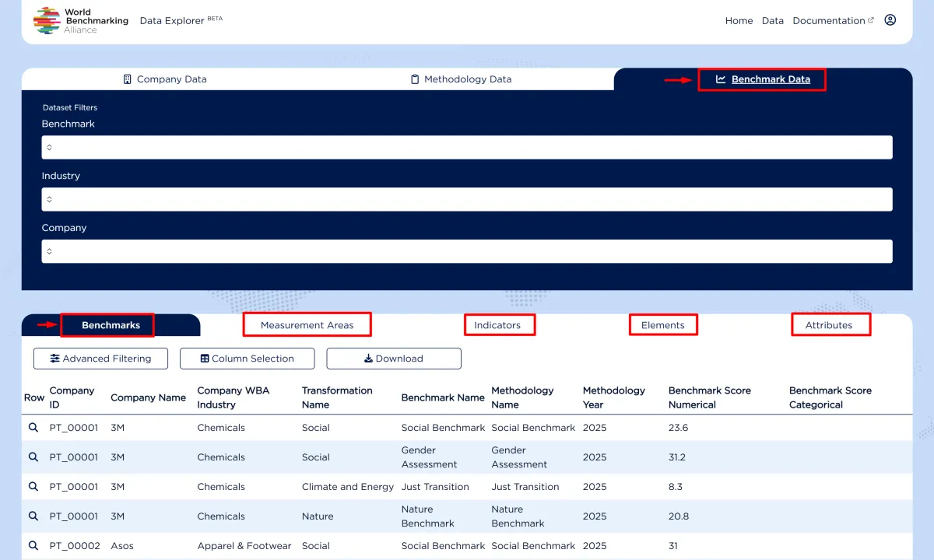
Task: View details for 3M Gender Assessment row
Action: [x=33, y=457]
